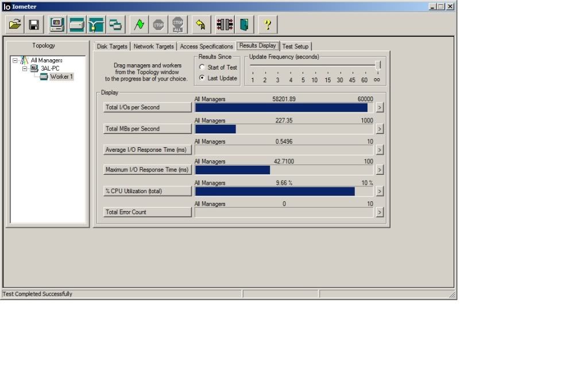
Task: Duplicate the selected worker
Action: coord(115,25)
